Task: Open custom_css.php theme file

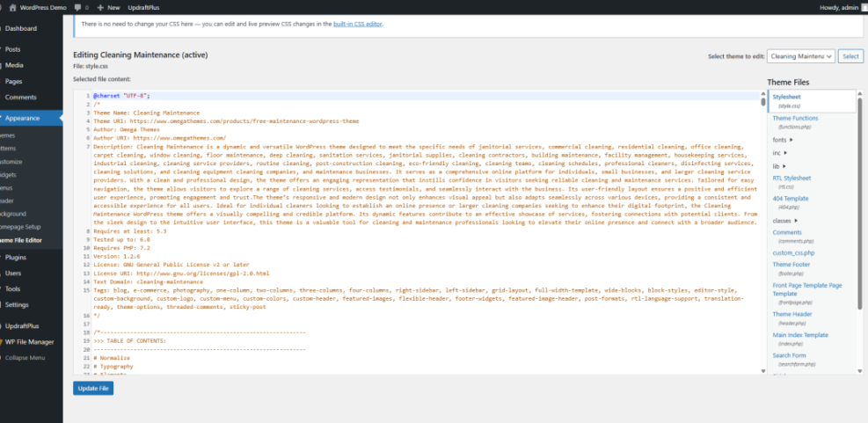Action: (x=793, y=253)
